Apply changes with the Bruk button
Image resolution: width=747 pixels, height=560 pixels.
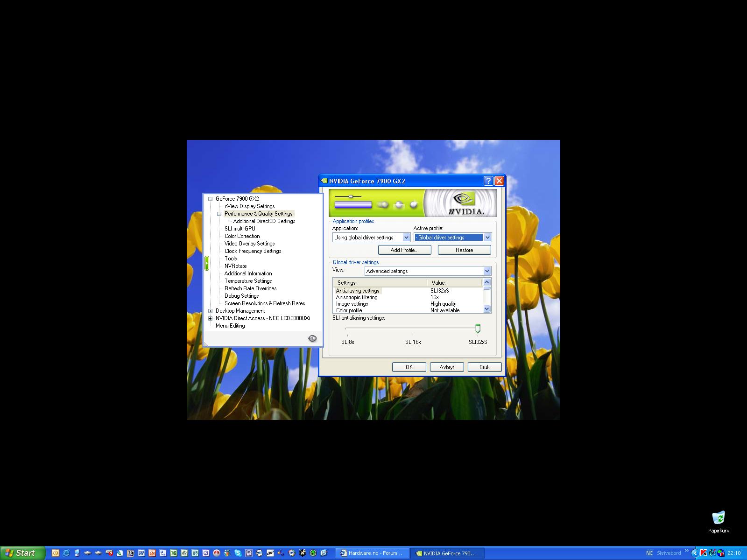[485, 367]
